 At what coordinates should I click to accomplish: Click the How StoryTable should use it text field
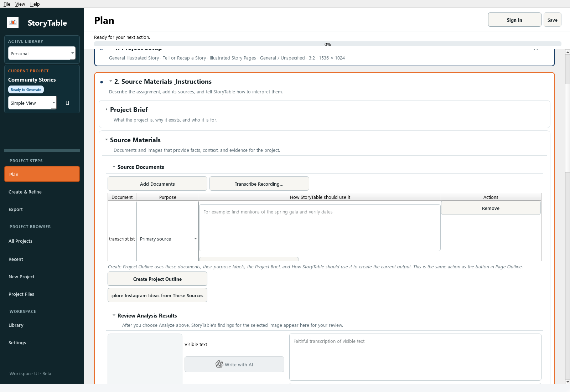320,228
